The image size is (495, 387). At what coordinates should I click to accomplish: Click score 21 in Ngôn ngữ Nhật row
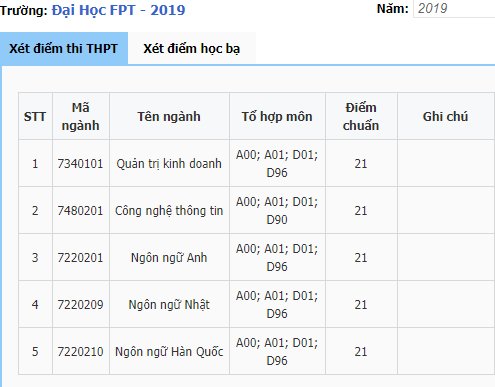[x=361, y=305]
